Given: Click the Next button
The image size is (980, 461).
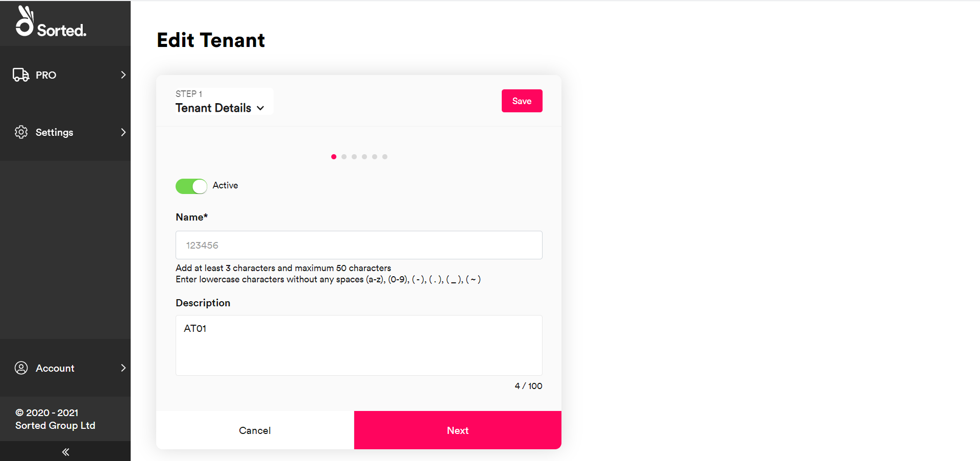Looking at the screenshot, I should [x=458, y=430].
